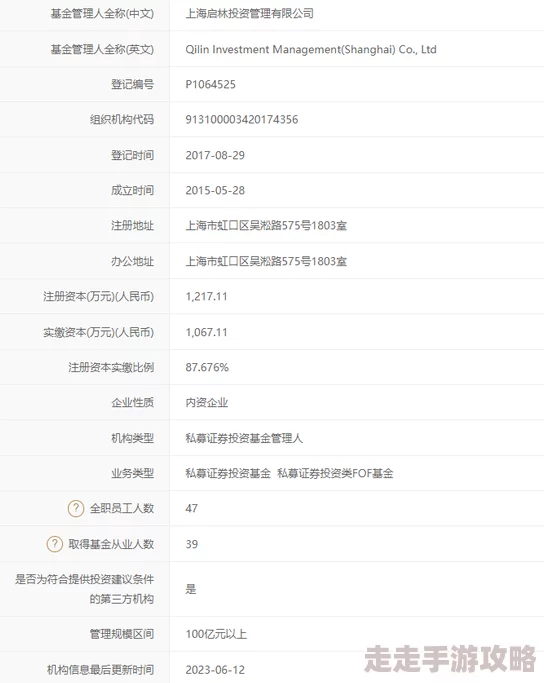Click the label 登记编号
The width and height of the screenshot is (544, 683).
click(x=132, y=85)
